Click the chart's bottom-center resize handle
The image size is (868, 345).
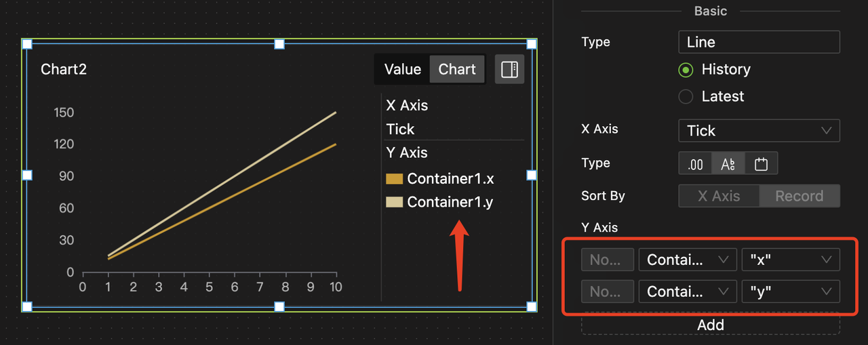[x=279, y=307]
